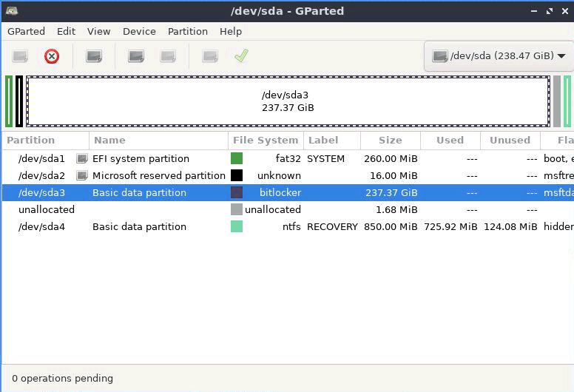Click the 850.00 MiB size cell
Image resolution: width=574 pixels, height=392 pixels.
tap(391, 226)
